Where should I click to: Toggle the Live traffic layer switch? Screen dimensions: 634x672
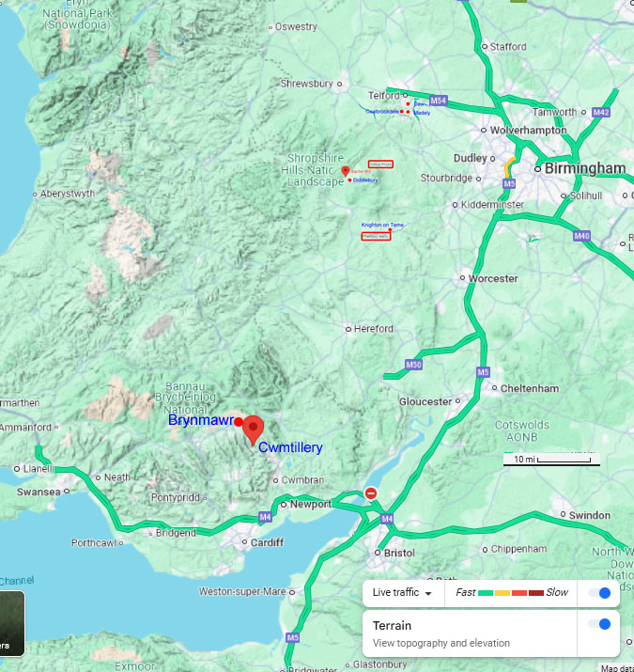pyautogui.click(x=599, y=593)
